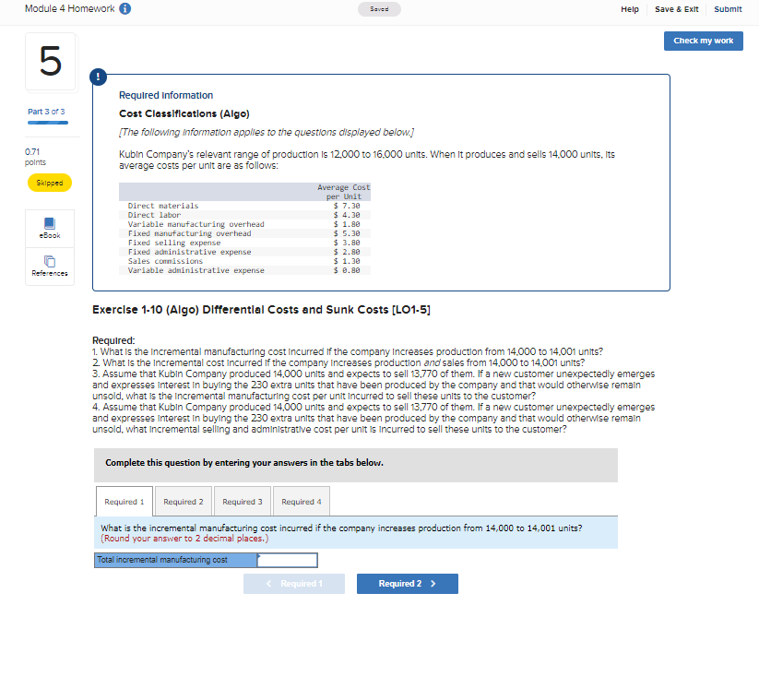Select the Required 1 active tab

[x=124, y=501]
